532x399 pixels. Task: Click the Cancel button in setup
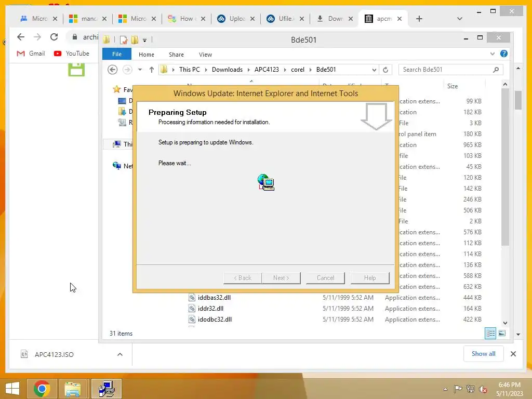click(x=325, y=278)
